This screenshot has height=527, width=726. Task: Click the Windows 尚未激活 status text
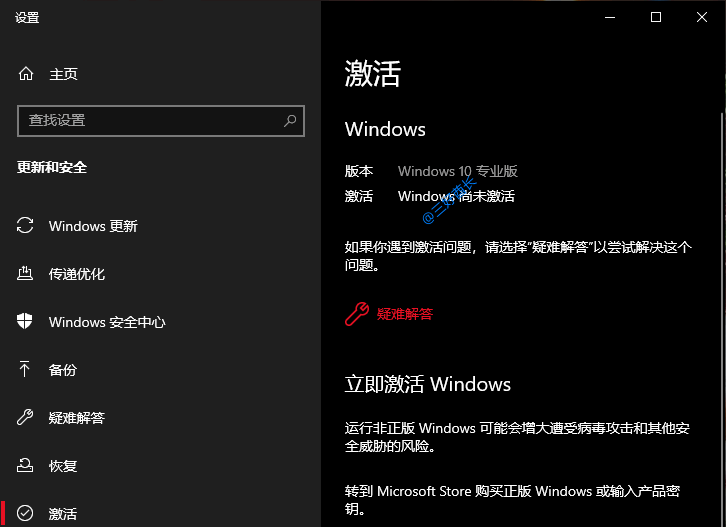456,196
